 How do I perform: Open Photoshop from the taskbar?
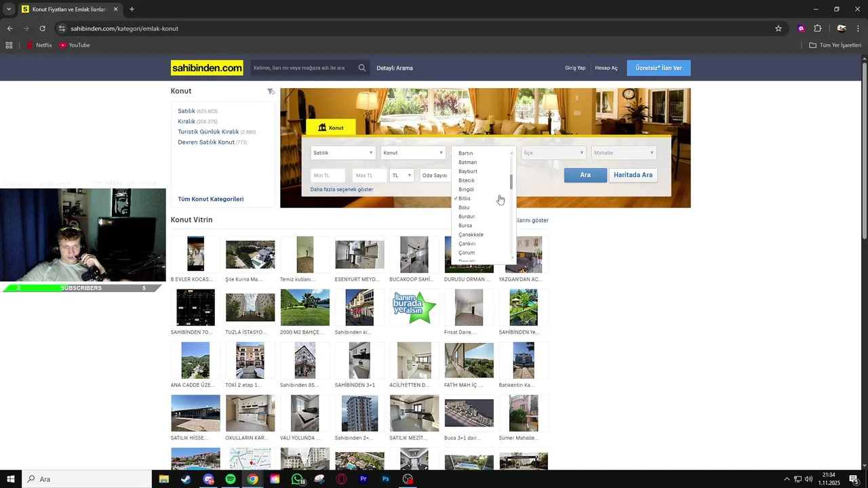pos(386,479)
